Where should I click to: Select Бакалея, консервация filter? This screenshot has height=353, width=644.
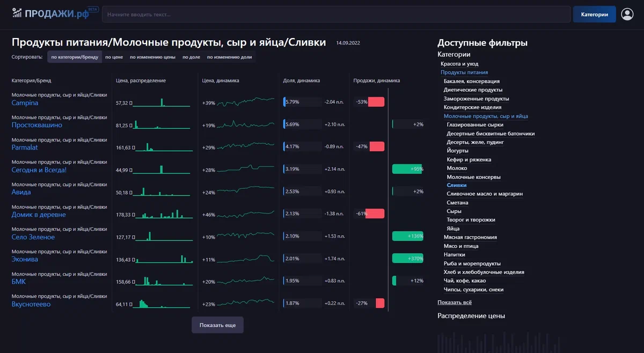tap(472, 81)
